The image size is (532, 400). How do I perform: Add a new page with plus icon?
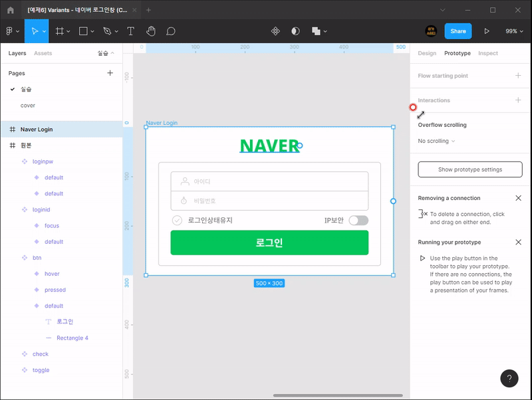tap(110, 73)
